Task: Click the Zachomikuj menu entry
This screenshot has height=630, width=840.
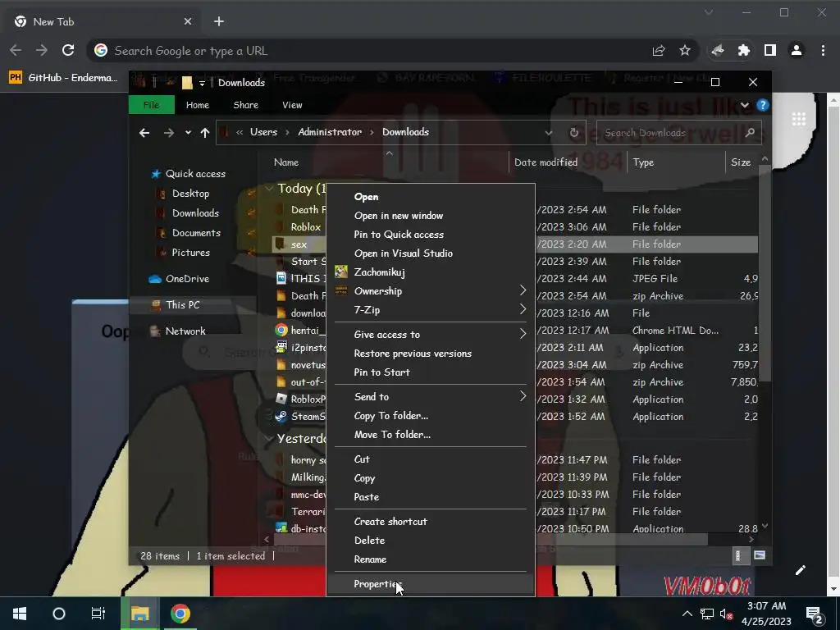Action: coord(431,272)
